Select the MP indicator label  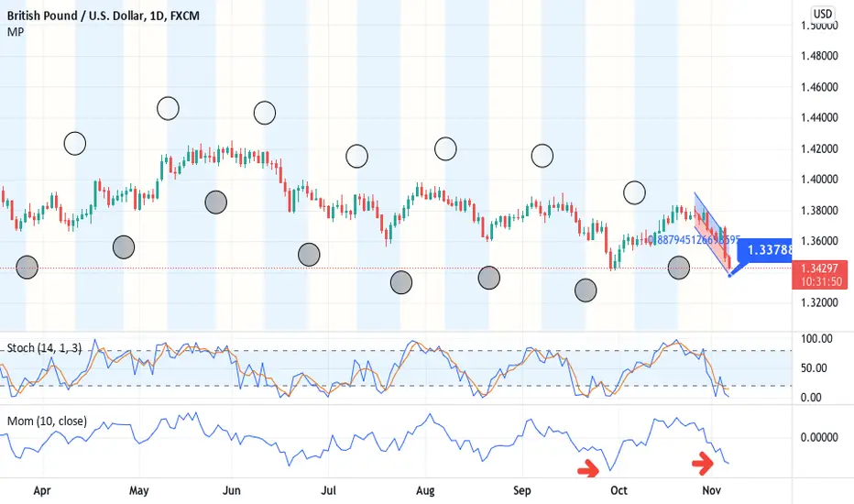[x=16, y=32]
